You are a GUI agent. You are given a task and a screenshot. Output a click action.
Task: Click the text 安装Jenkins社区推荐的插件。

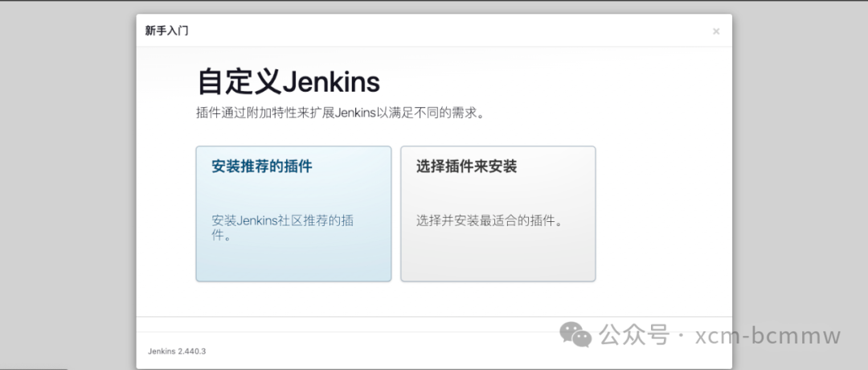pyautogui.click(x=283, y=228)
